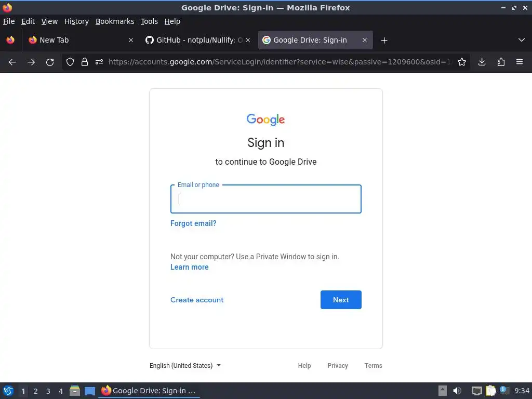View site security via padlock icon
The image size is (532, 399).
[x=85, y=62]
